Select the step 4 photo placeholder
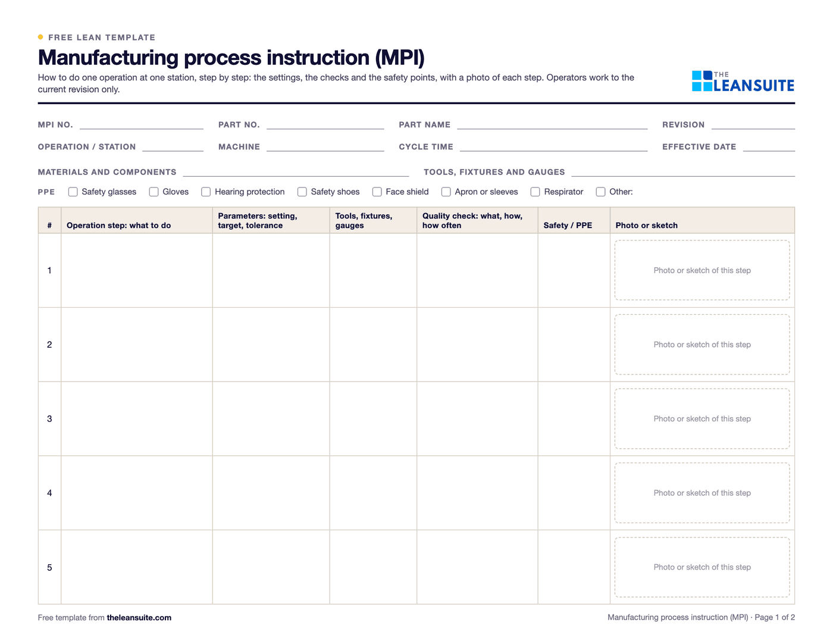The image size is (833, 644). pyautogui.click(x=702, y=493)
